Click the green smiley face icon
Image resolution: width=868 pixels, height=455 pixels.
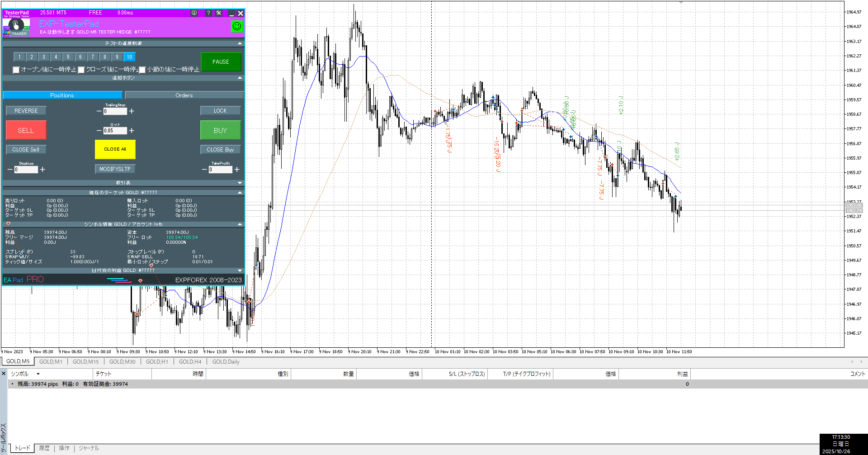pyautogui.click(x=237, y=27)
